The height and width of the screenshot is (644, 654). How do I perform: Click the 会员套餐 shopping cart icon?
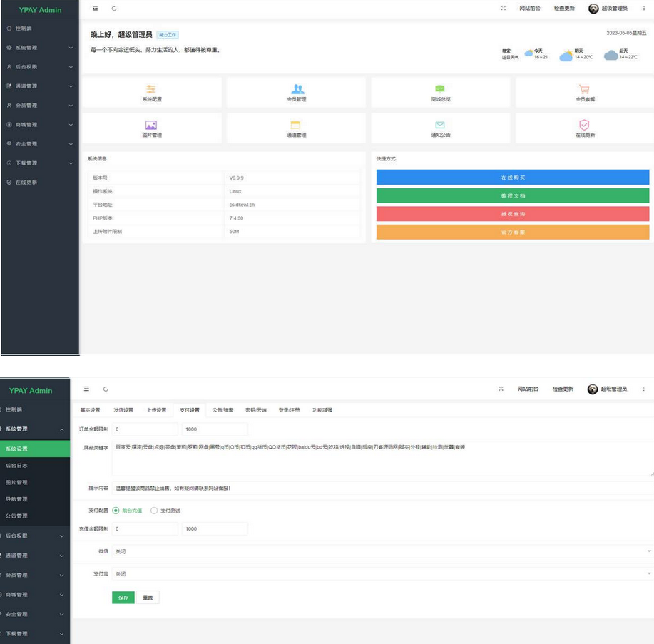click(x=584, y=89)
